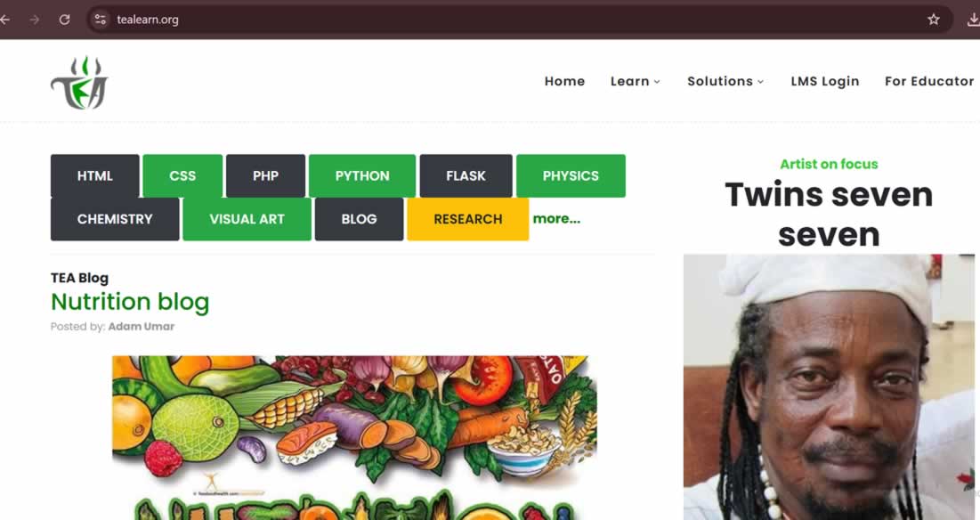
Task: Select the HTML category button
Action: [95, 175]
